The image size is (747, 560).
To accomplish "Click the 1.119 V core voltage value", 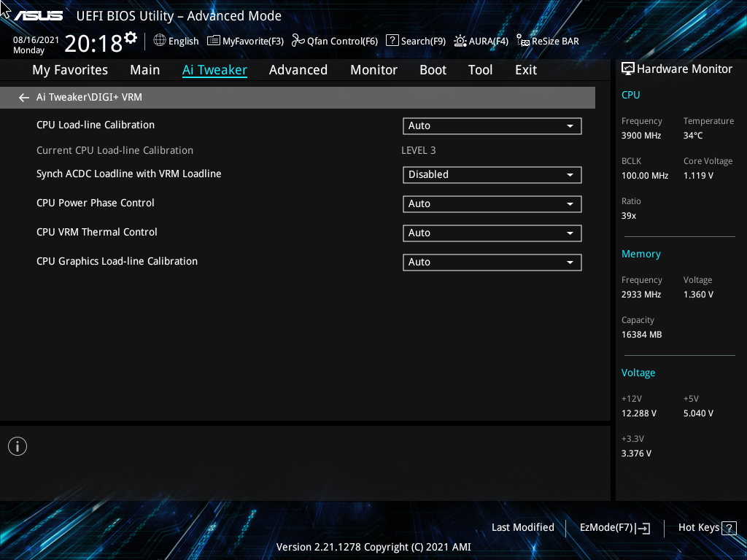I will (x=698, y=176).
